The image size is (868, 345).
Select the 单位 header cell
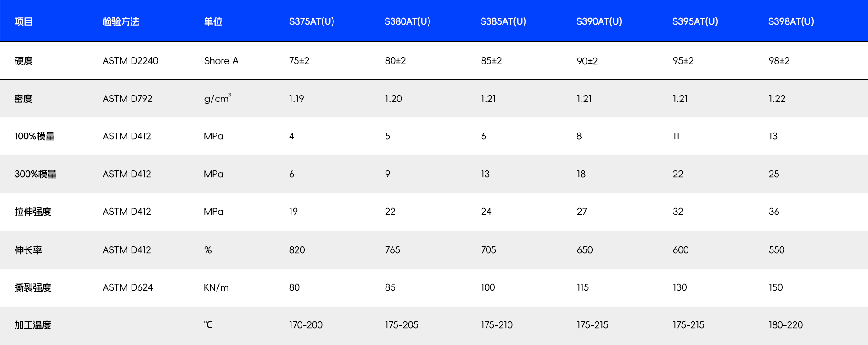point(213,21)
